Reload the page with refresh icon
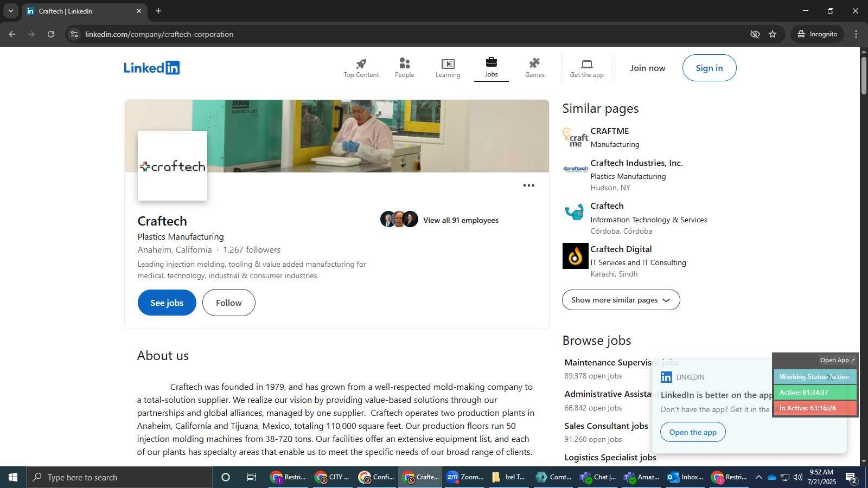 pyautogui.click(x=51, y=34)
